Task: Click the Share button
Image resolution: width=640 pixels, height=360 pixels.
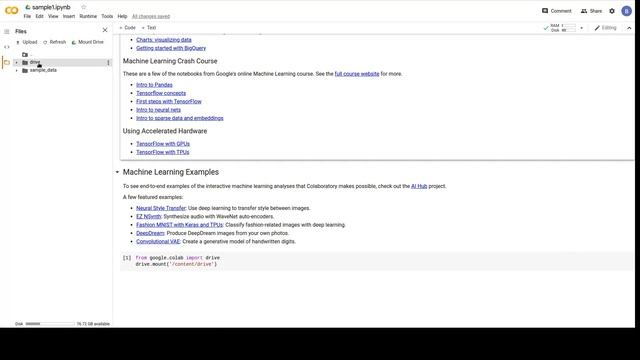Action: tap(591, 11)
